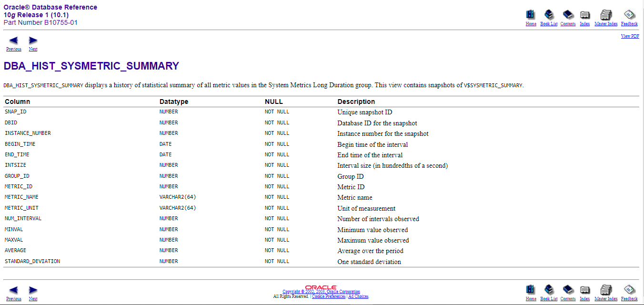Select the INSTANCE_NUMBER column name
Screen dimensions: 644x305
click(28, 133)
